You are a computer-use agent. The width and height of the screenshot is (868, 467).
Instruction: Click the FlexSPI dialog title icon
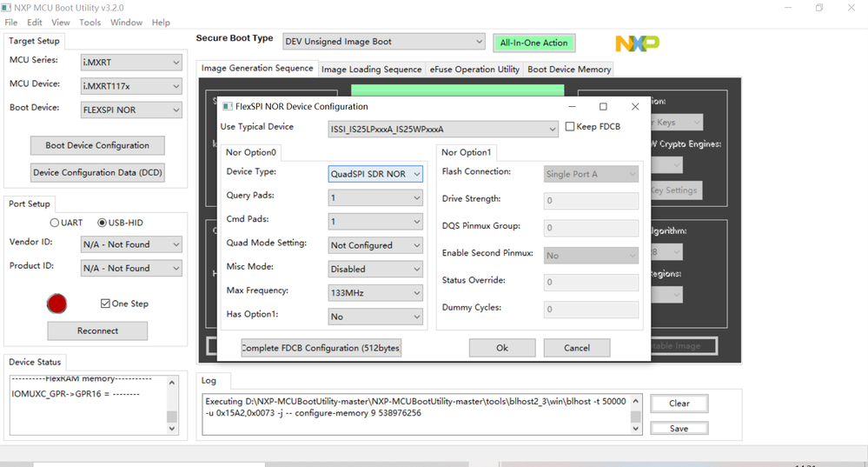pyautogui.click(x=227, y=106)
